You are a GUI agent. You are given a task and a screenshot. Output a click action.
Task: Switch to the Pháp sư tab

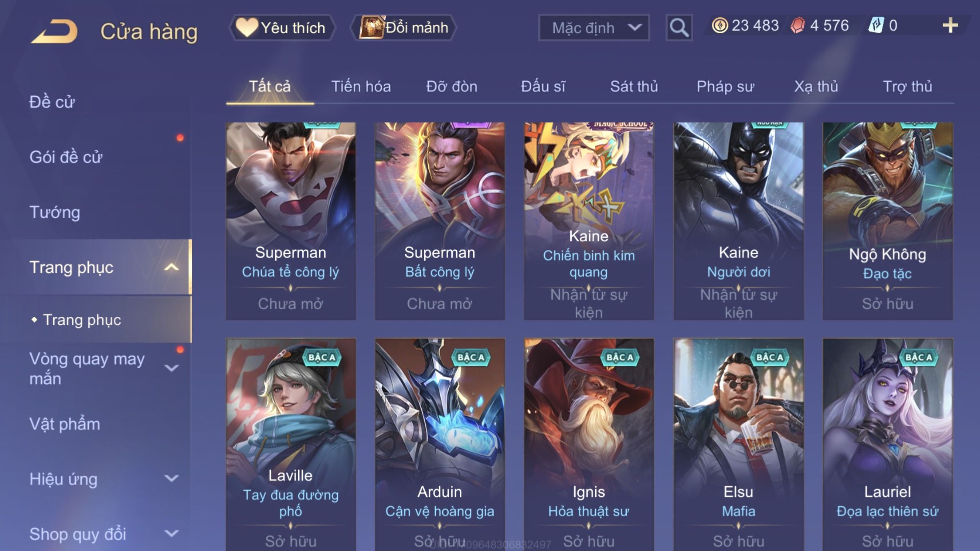[x=725, y=86]
